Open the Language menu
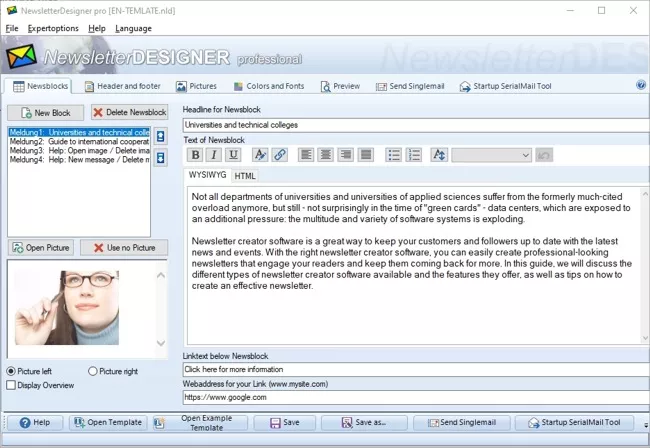This screenshot has height=448, width=650. click(133, 28)
